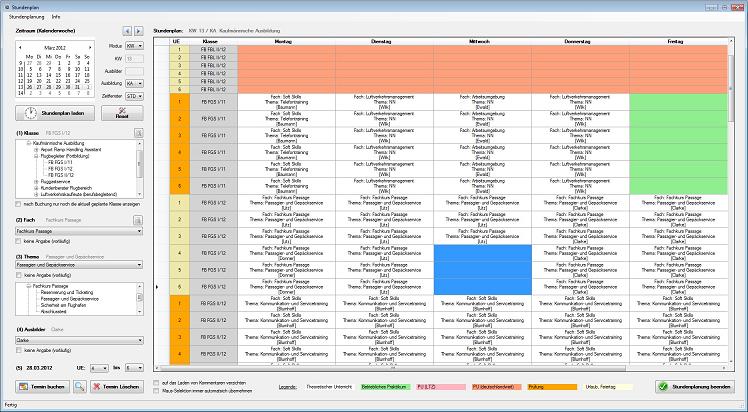The image size is (748, 412).
Task: Click the Betriebliches Praktikum green legend swatch
Action: (385, 387)
